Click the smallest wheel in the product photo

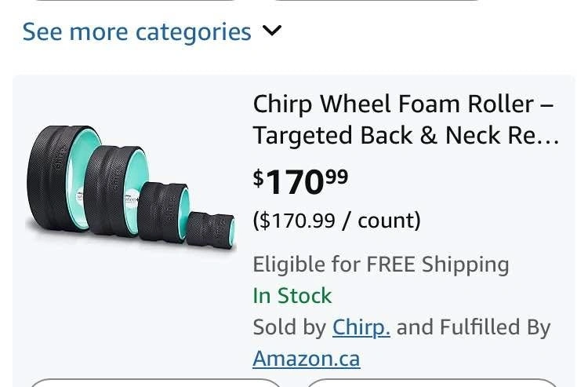(x=212, y=230)
